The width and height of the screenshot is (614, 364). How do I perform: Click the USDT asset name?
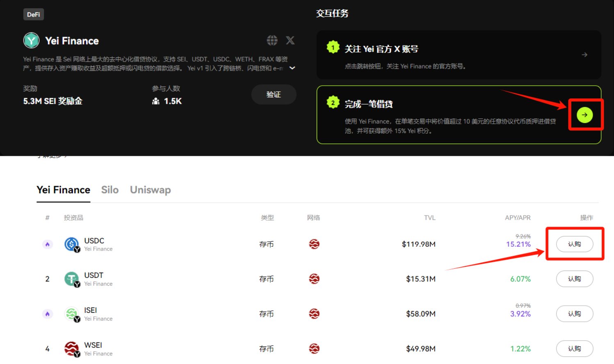point(94,275)
